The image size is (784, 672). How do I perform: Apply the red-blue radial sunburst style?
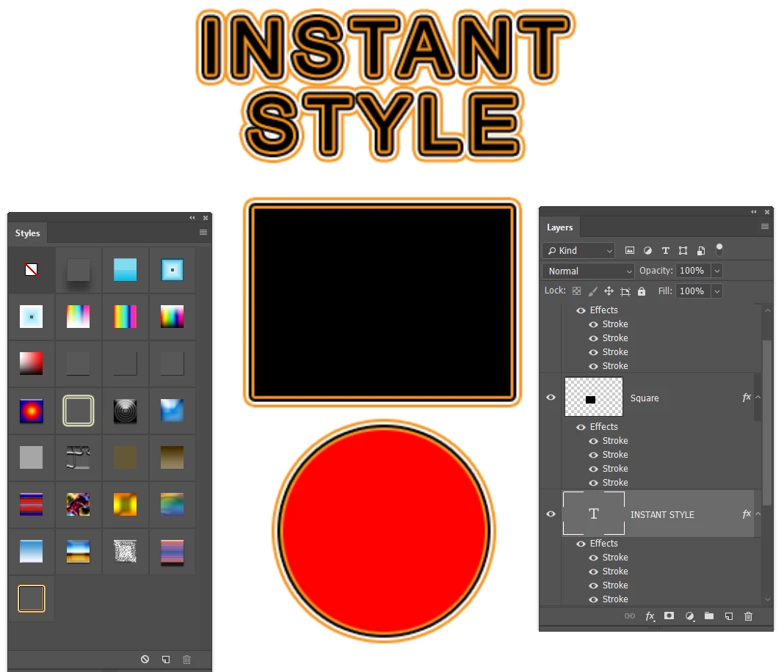(31, 411)
